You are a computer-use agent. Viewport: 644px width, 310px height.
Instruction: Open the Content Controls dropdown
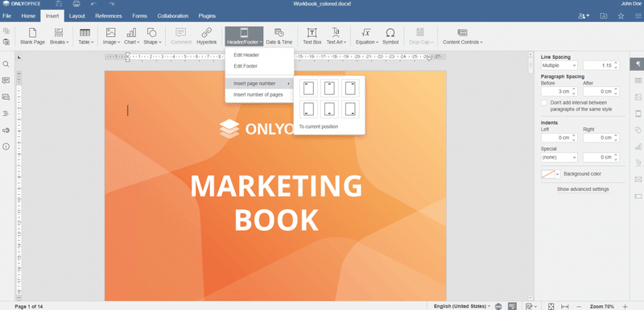[x=462, y=36]
